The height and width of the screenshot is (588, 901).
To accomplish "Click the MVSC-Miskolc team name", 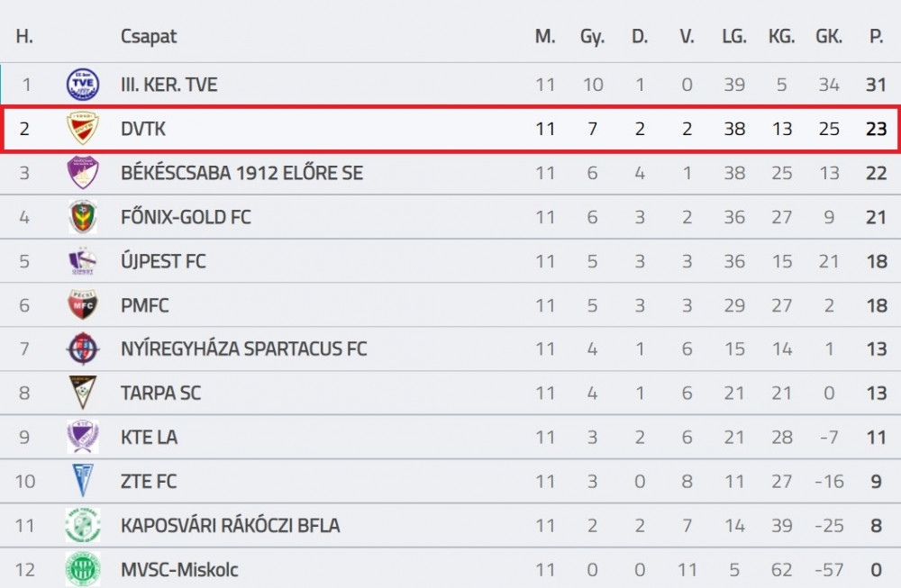I will coord(179,570).
